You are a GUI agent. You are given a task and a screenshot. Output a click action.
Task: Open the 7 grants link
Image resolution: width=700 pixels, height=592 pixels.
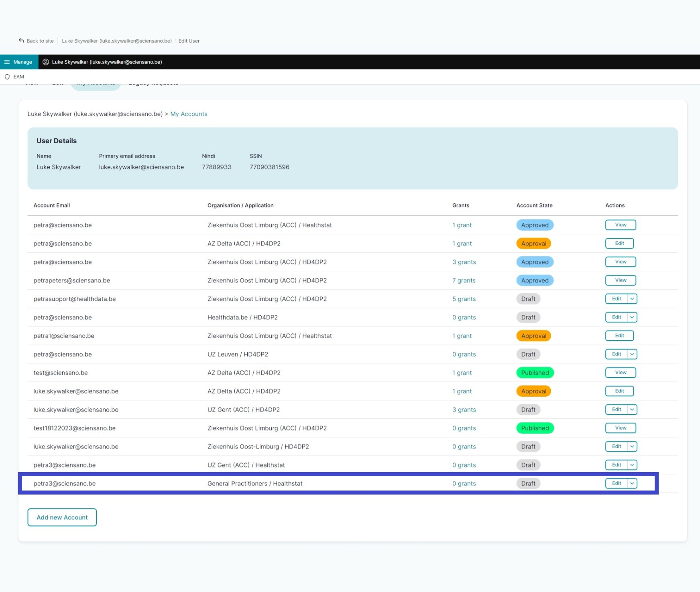coord(464,280)
